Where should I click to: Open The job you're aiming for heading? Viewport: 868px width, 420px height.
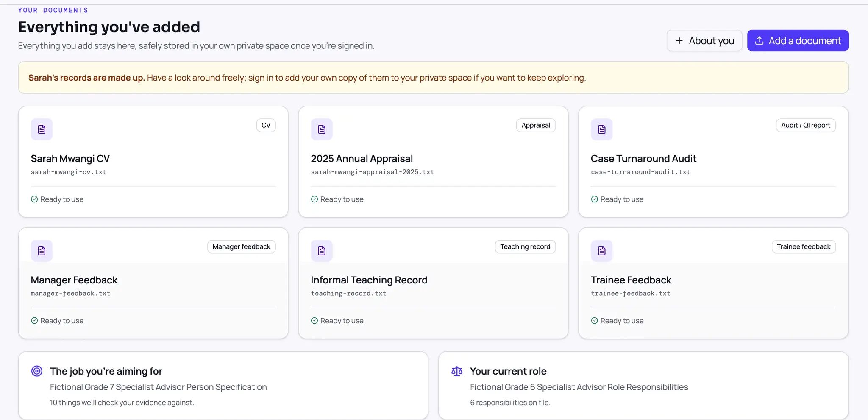(x=106, y=371)
